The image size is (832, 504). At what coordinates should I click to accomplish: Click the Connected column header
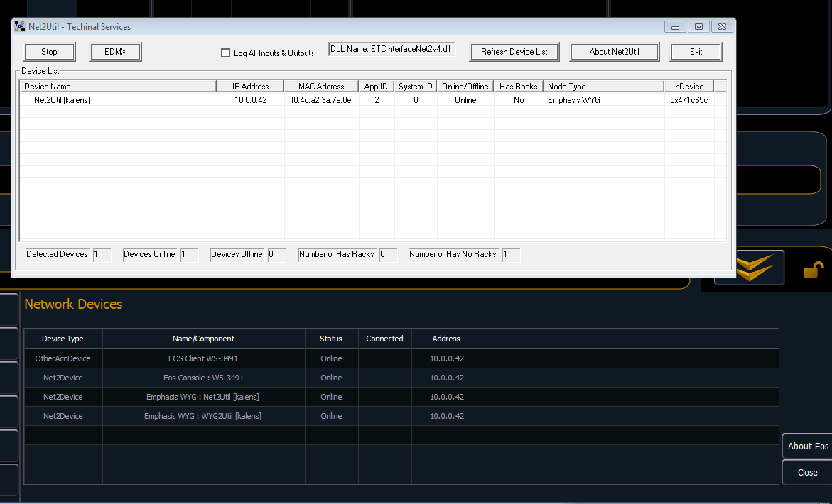point(384,339)
